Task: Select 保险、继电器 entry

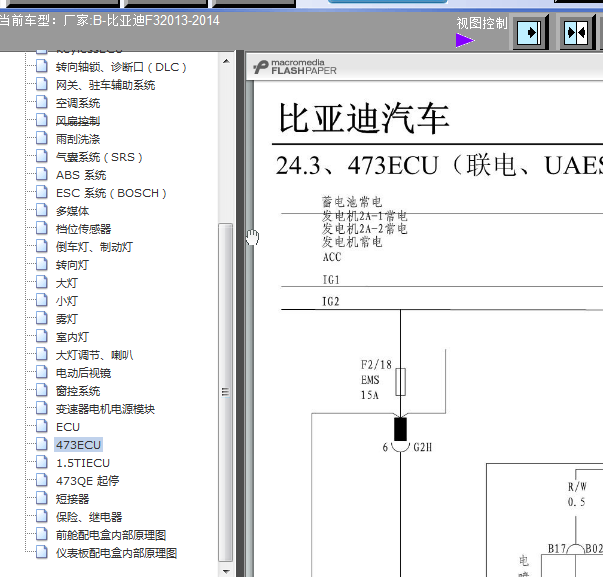Action: (89, 517)
